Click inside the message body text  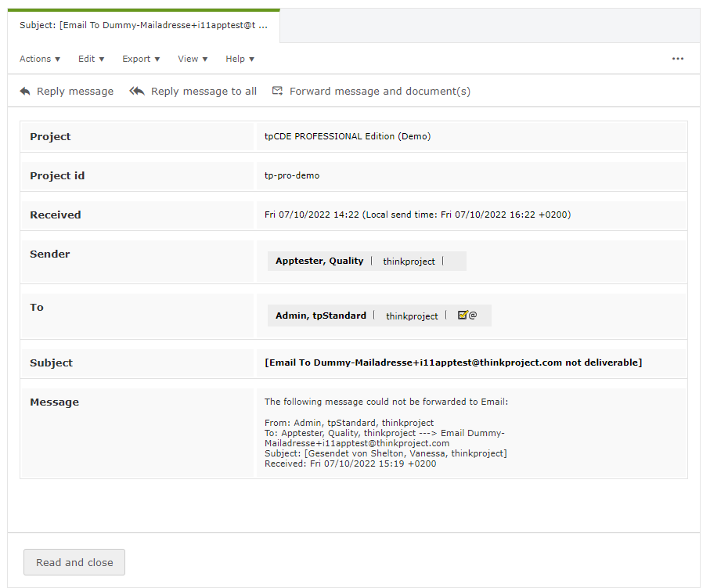point(387,433)
